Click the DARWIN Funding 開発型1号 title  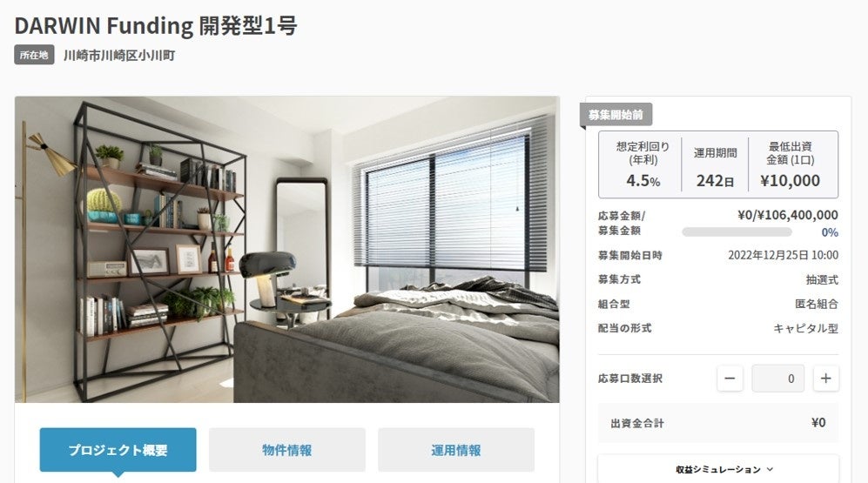tap(156, 25)
